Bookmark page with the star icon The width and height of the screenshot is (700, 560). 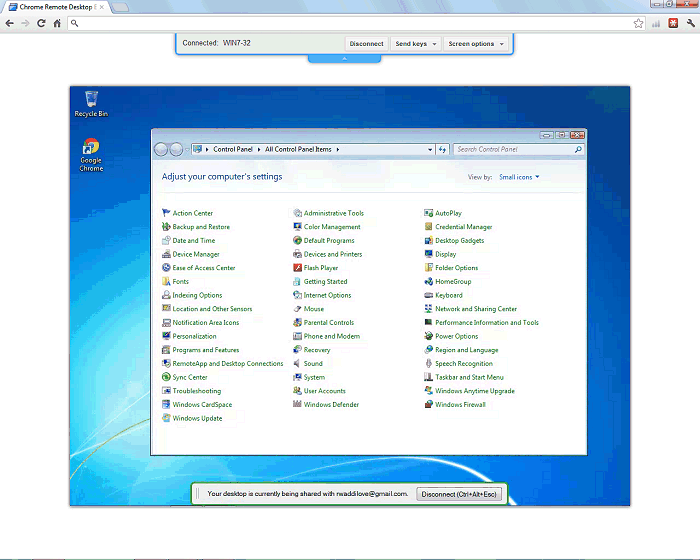point(638,23)
